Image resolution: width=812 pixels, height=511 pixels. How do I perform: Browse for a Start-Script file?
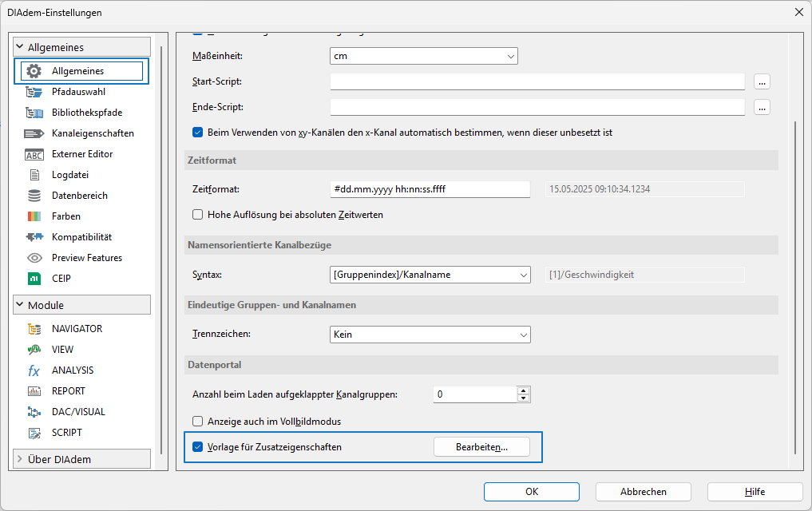click(762, 81)
